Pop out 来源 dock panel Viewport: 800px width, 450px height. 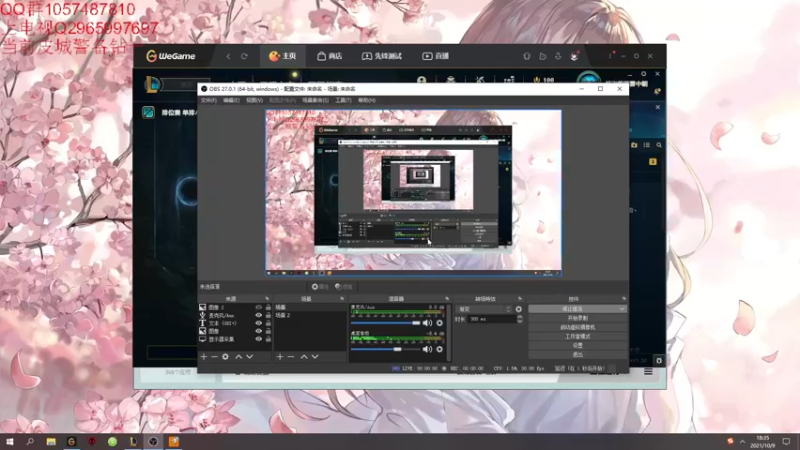point(267,298)
